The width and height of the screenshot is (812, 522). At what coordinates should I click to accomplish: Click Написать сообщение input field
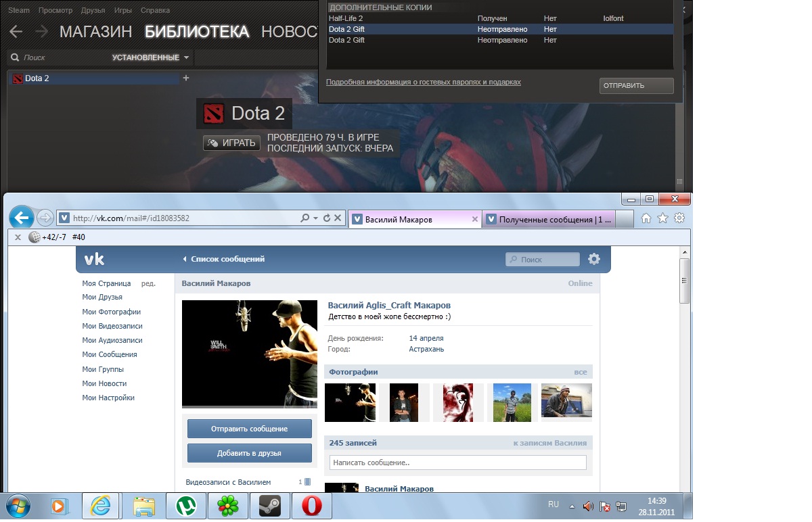coord(457,462)
